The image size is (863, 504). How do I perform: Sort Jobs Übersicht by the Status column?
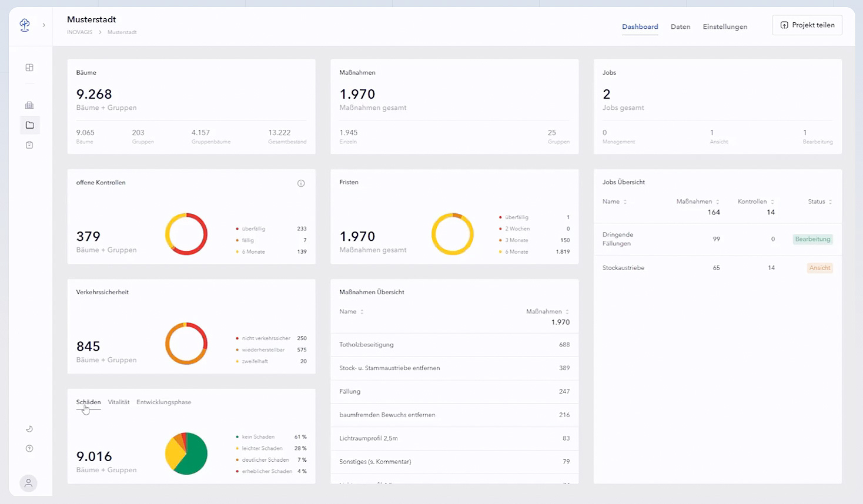[819, 201]
